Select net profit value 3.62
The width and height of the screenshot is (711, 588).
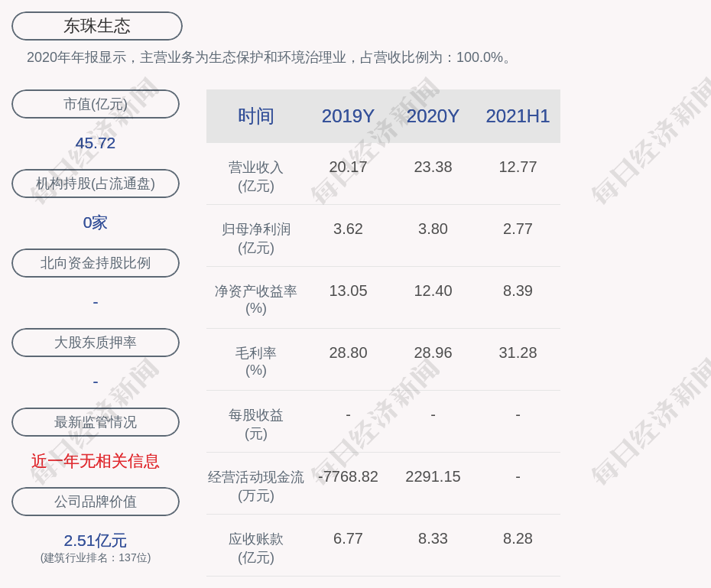(x=348, y=229)
